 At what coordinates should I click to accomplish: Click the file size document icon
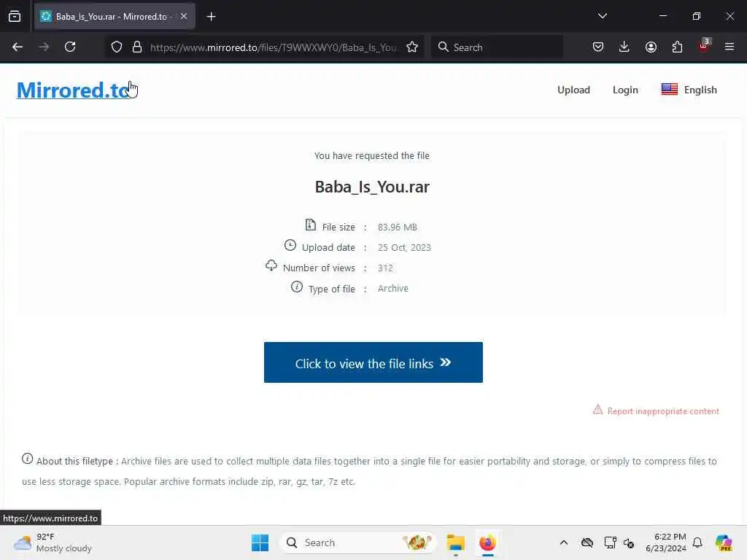tap(311, 225)
